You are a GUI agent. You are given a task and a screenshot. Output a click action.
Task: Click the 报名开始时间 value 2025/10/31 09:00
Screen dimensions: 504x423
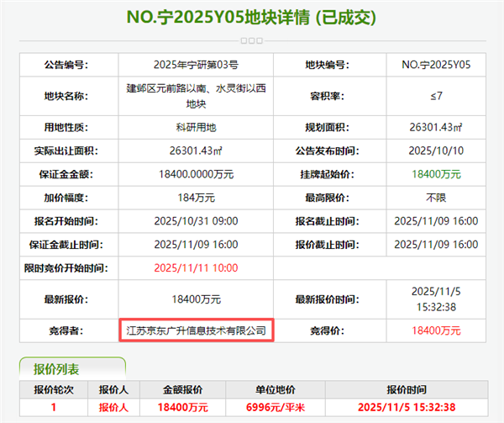click(196, 221)
